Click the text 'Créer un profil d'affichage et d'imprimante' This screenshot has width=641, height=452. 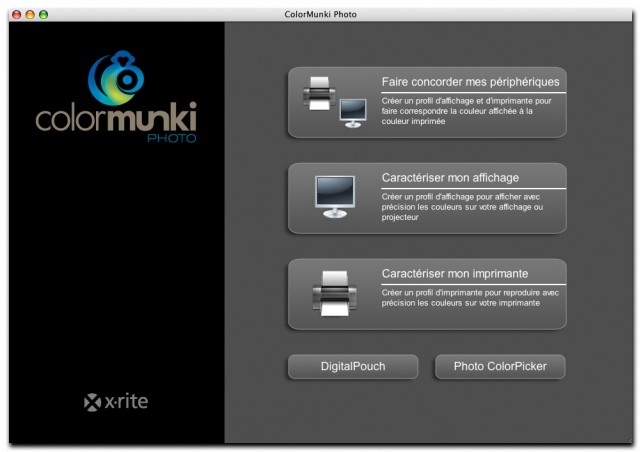click(x=455, y=101)
